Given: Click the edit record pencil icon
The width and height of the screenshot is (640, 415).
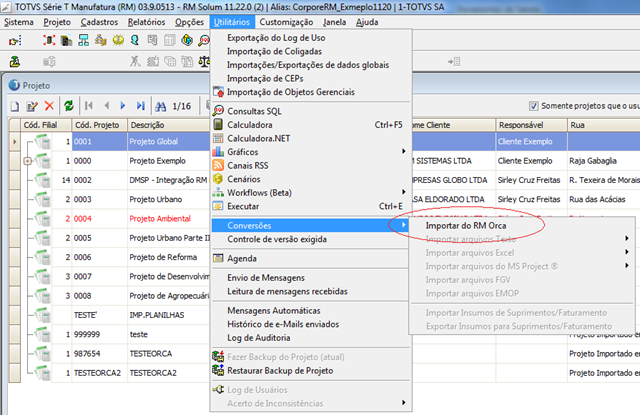Looking at the screenshot, I should click(x=32, y=107).
